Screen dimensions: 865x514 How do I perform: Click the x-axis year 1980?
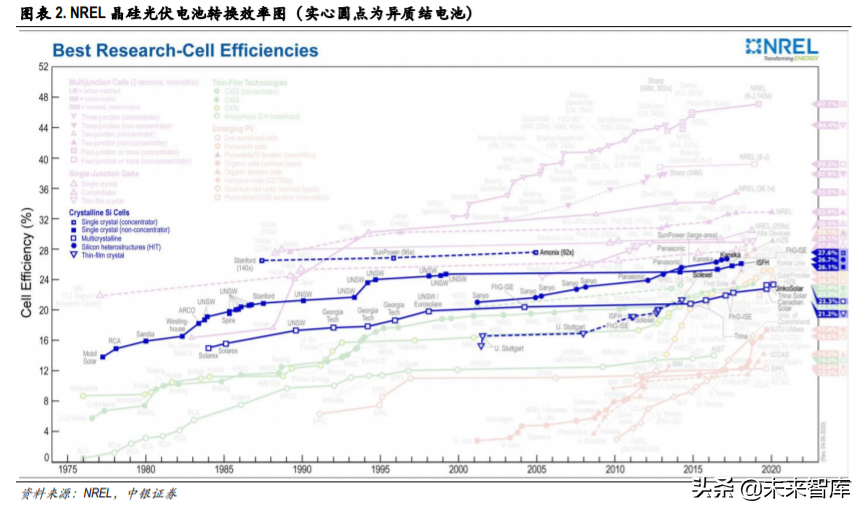[146, 469]
